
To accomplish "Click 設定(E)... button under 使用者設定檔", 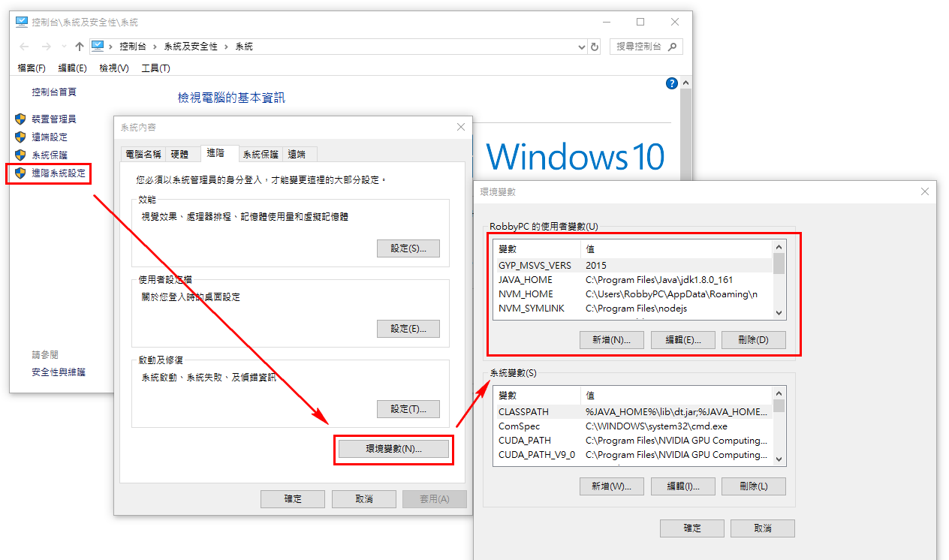I will (408, 329).
